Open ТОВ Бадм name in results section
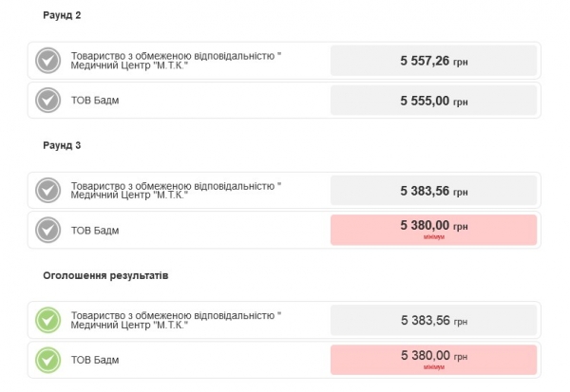This screenshot has width=570, height=392. [x=95, y=360]
